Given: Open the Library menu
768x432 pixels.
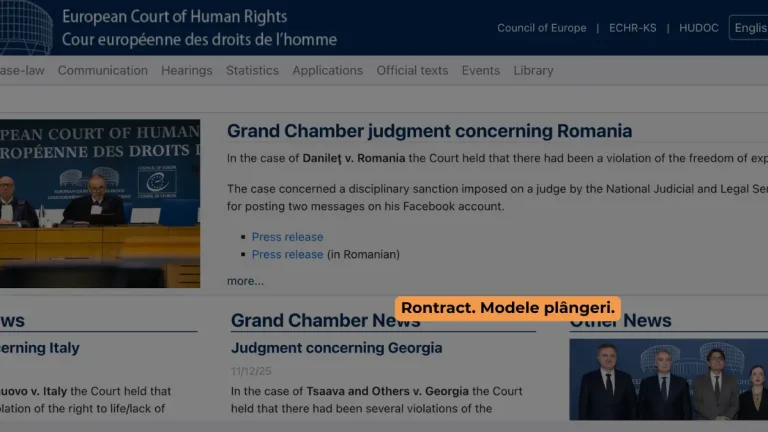Looking at the screenshot, I should [533, 71].
